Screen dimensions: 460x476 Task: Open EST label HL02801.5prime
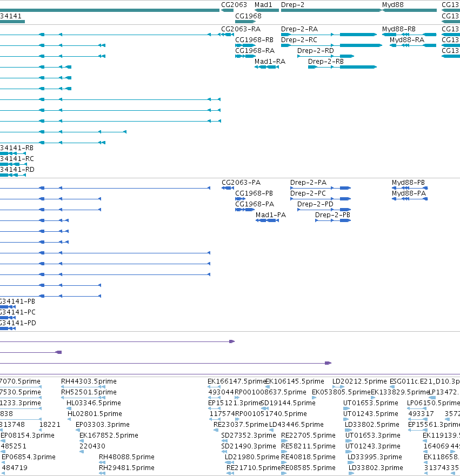tap(95, 414)
